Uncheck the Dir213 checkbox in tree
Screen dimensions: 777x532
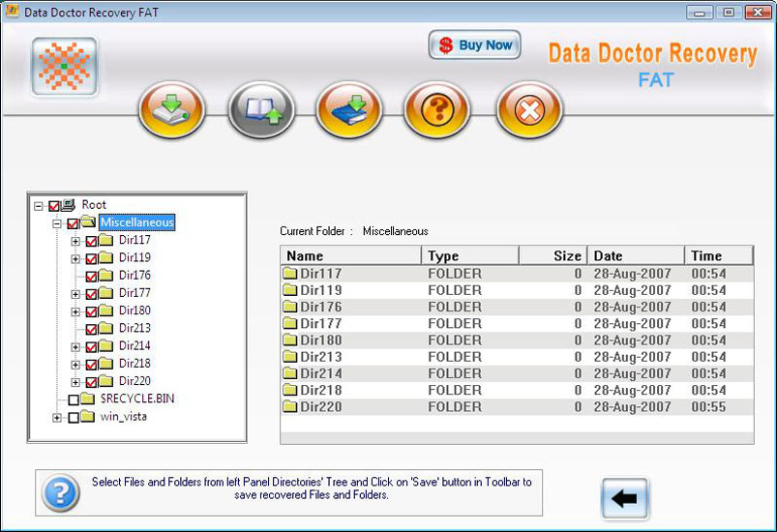(x=91, y=330)
